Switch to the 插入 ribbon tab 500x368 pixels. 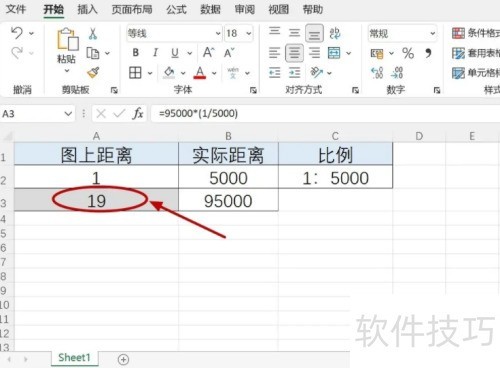click(x=87, y=9)
